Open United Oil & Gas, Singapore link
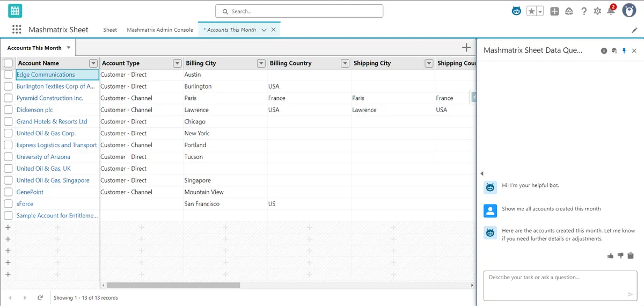The image size is (644, 306). pos(53,180)
